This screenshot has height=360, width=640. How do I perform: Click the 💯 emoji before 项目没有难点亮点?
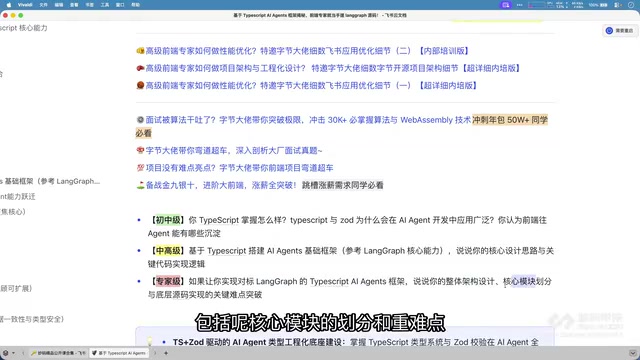click(x=140, y=168)
